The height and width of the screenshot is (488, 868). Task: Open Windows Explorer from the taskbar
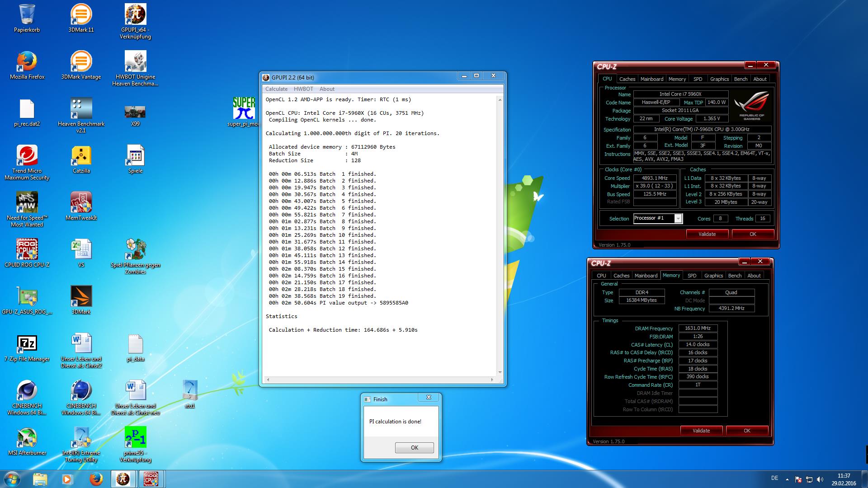tap(40, 479)
